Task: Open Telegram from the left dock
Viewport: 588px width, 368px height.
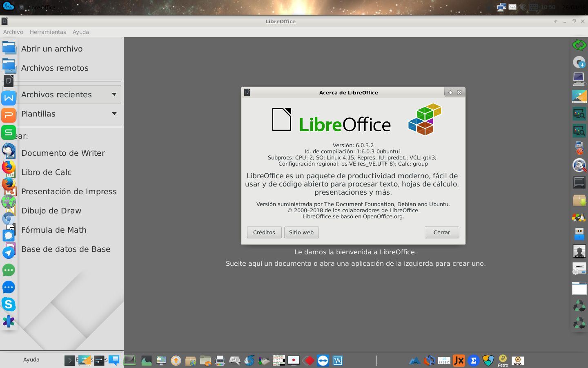Action: 9,253
